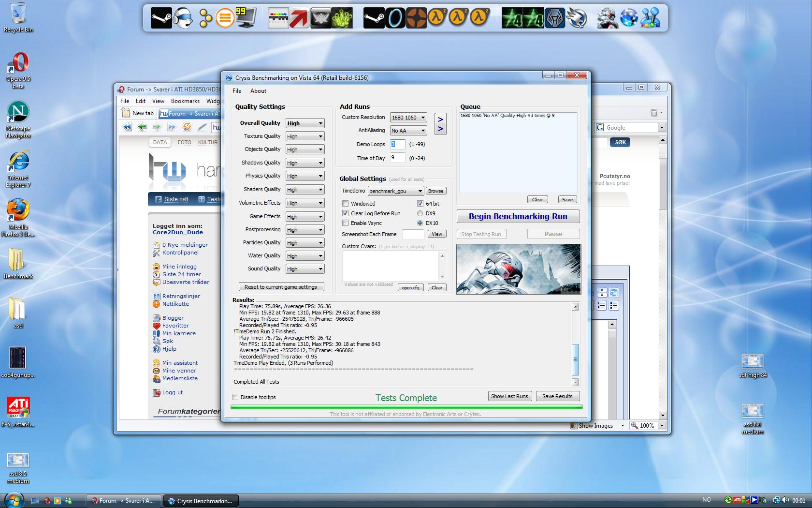Click the Opera rewind toolbar button
Viewport: 812px width, 508px height.
point(127,127)
